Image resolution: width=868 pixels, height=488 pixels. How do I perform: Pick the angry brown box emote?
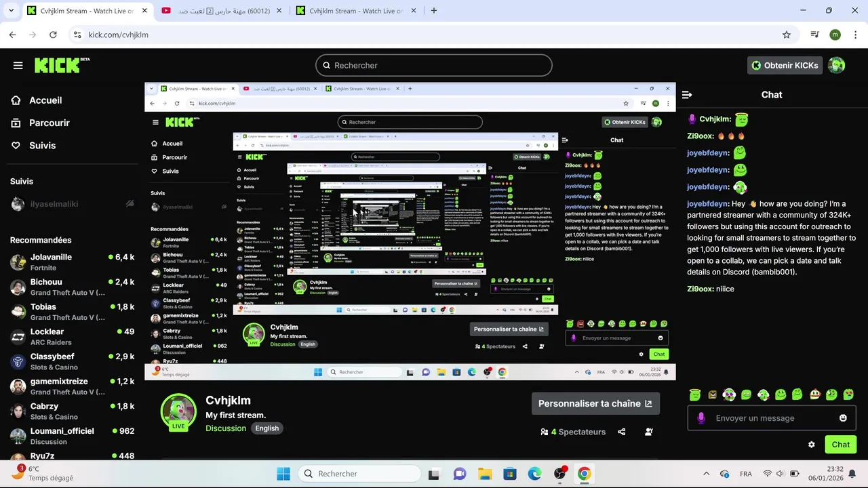[712, 394]
